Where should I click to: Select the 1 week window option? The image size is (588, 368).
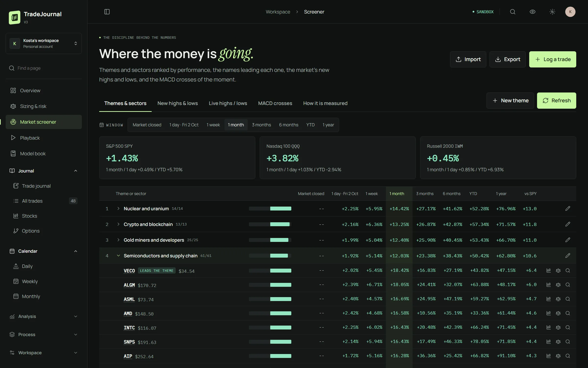click(213, 125)
